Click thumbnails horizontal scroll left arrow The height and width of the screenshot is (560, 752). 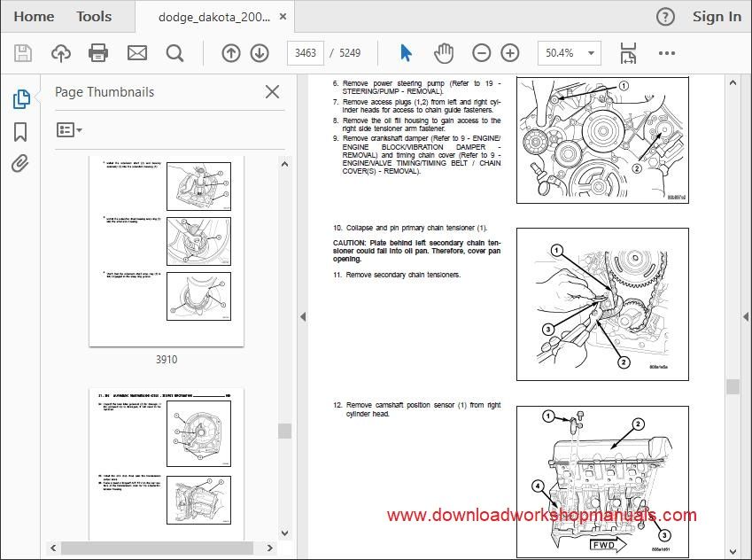click(53, 548)
